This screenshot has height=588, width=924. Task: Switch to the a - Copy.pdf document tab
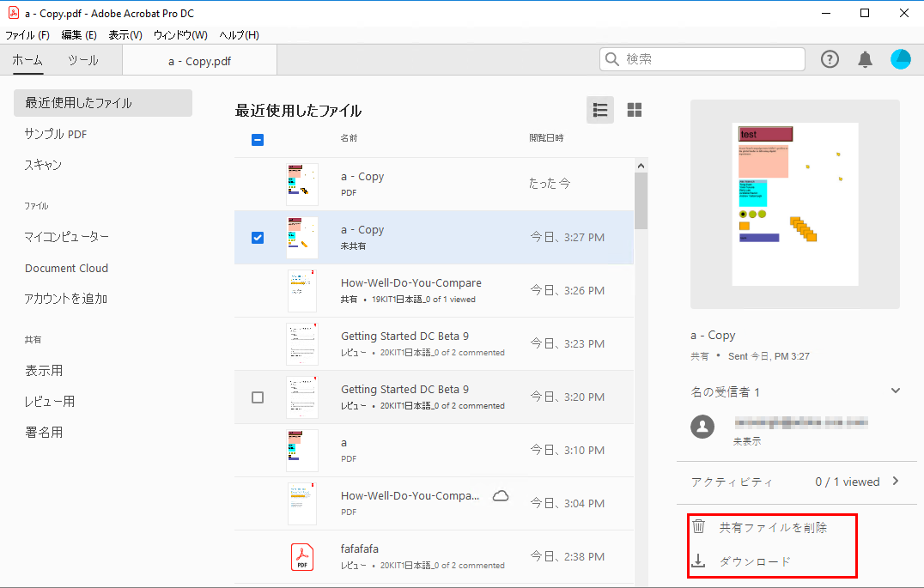click(x=200, y=61)
